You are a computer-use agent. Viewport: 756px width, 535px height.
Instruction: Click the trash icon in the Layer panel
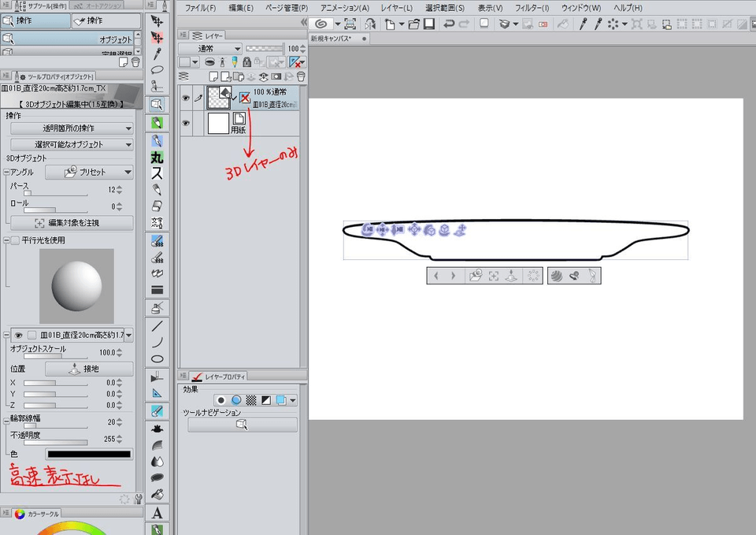[301, 76]
